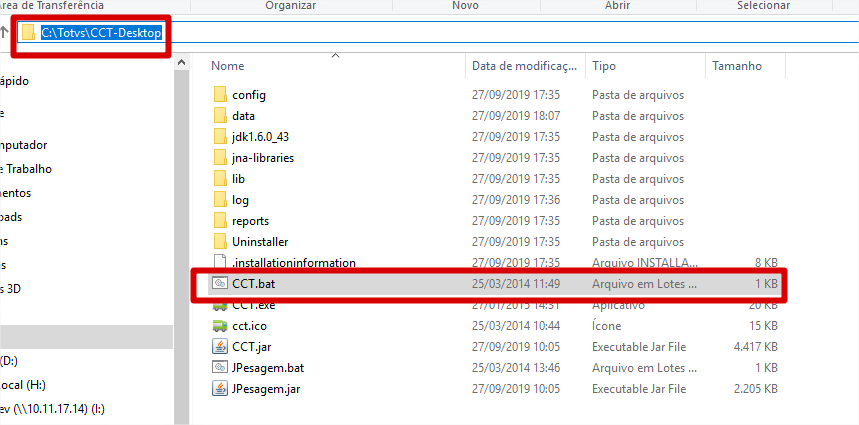The height and width of the screenshot is (425, 859).
Task: Click the JPesagem.jar file name
Action: click(266, 389)
